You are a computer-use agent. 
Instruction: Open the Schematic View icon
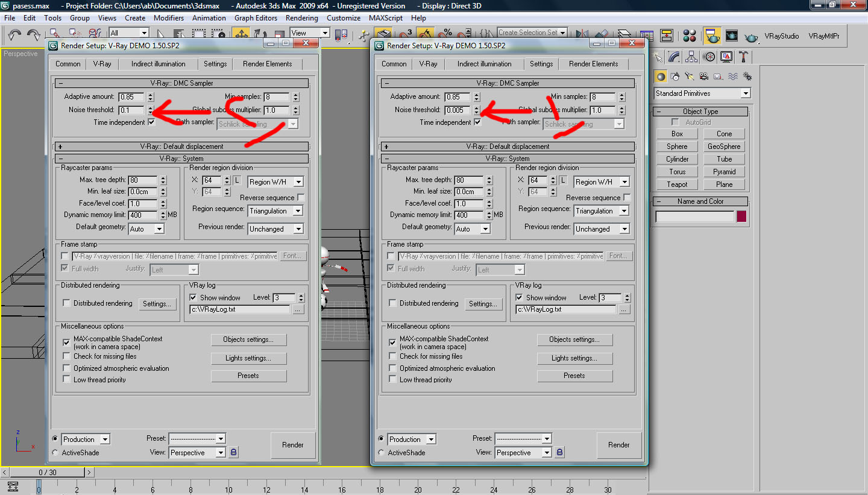coord(666,35)
